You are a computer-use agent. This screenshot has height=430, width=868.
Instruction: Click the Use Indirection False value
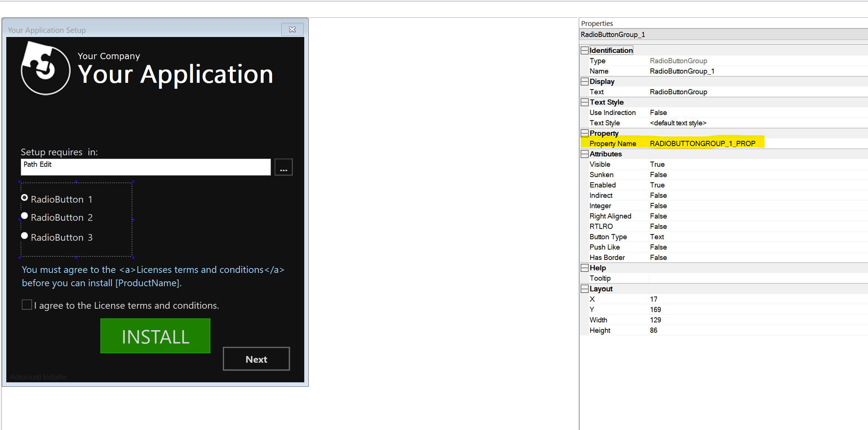[658, 112]
